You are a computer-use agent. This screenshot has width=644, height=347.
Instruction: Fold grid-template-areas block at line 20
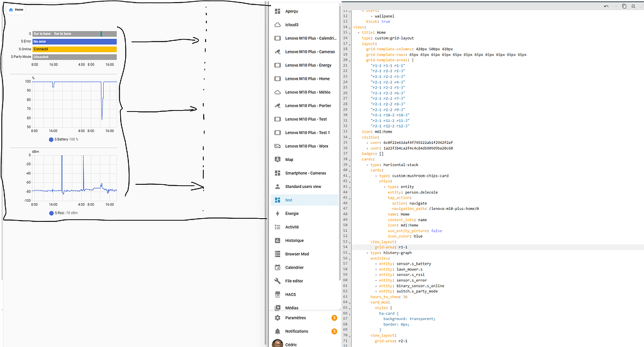point(350,60)
